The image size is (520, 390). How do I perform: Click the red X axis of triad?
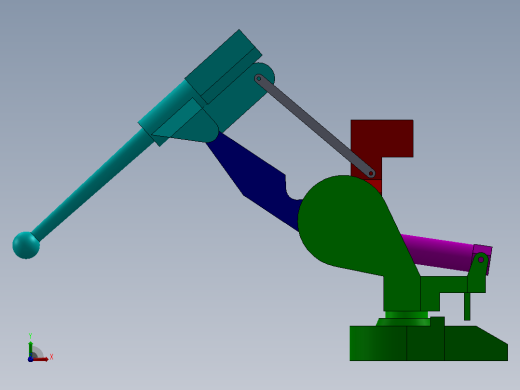click(x=41, y=359)
